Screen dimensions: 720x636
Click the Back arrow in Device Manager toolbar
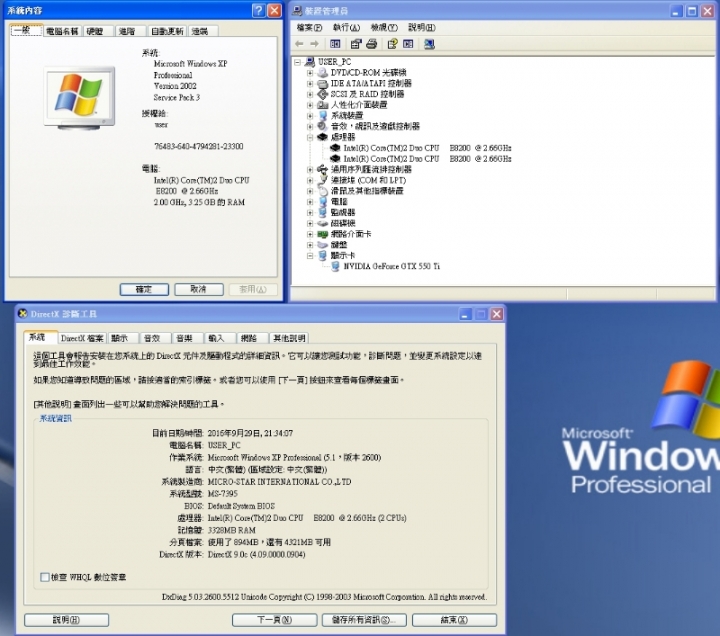pos(299,44)
